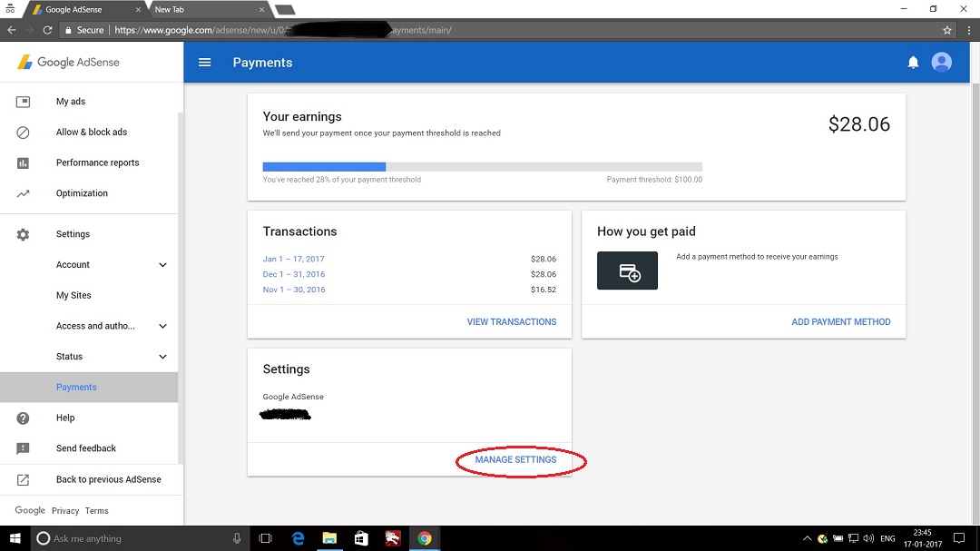Click the My ads sidebar icon
The width and height of the screenshot is (980, 551).
point(23,102)
